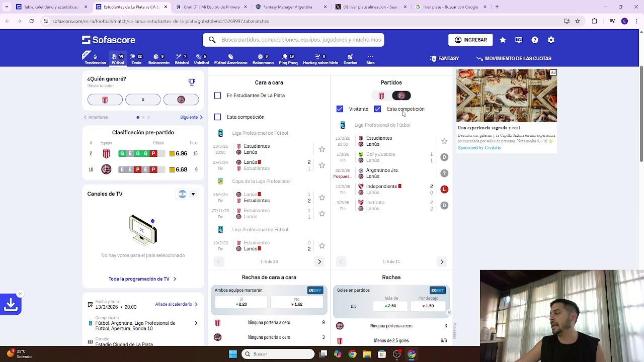Screen dimensions: 644x362
Task: Click the INGRESAR button
Action: (470, 40)
